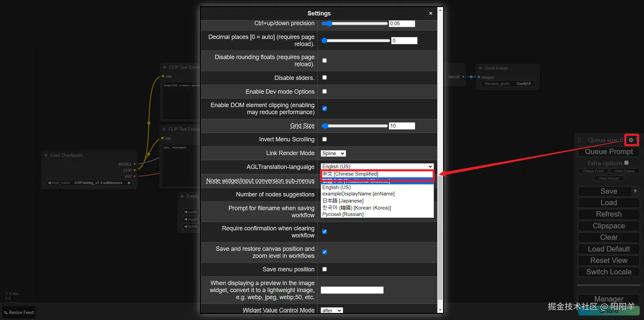This screenshot has height=320, width=644.
Task: Click precision value field 0.05
Action: click(402, 24)
